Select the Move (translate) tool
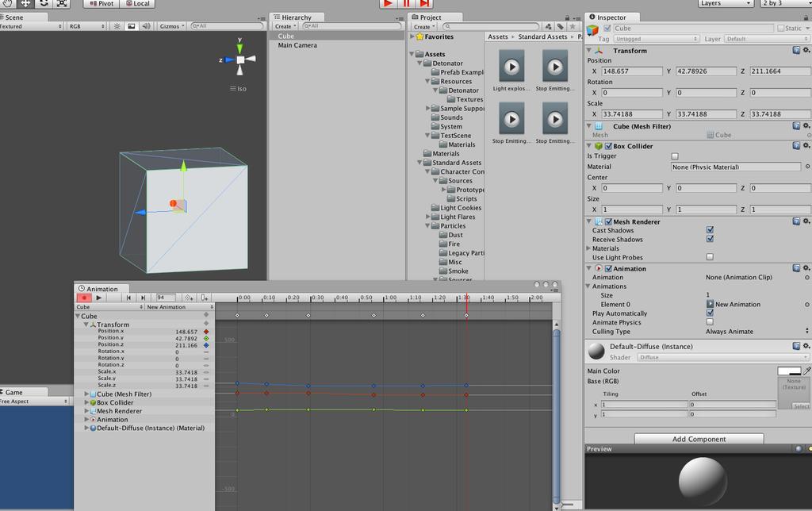Screen dimensions: 812x511 click(x=25, y=3)
